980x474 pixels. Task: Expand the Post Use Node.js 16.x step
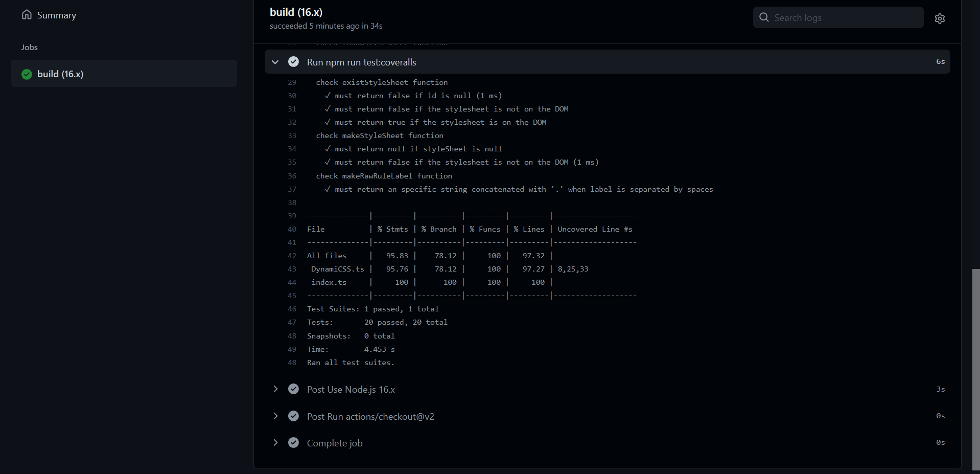[275, 389]
